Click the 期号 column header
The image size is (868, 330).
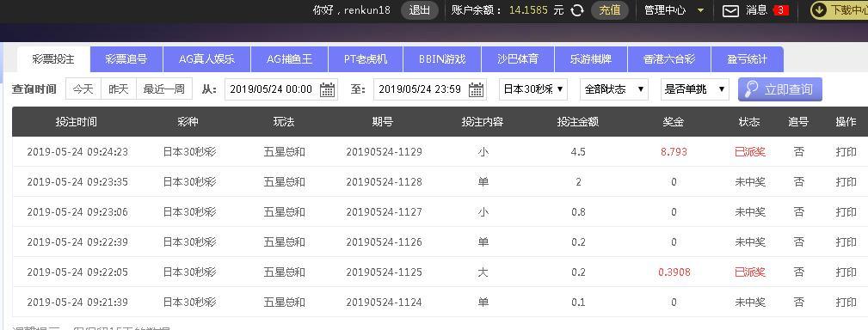[x=383, y=122]
